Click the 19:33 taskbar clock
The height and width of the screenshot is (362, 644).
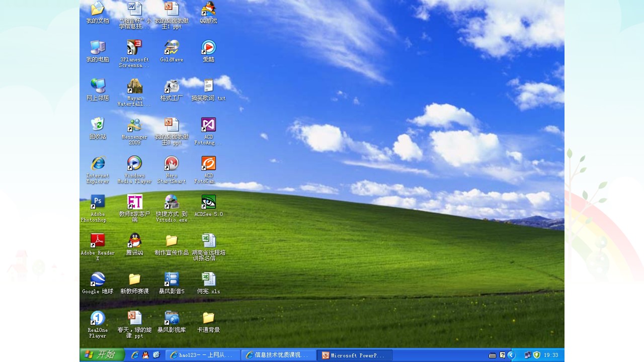click(551, 355)
